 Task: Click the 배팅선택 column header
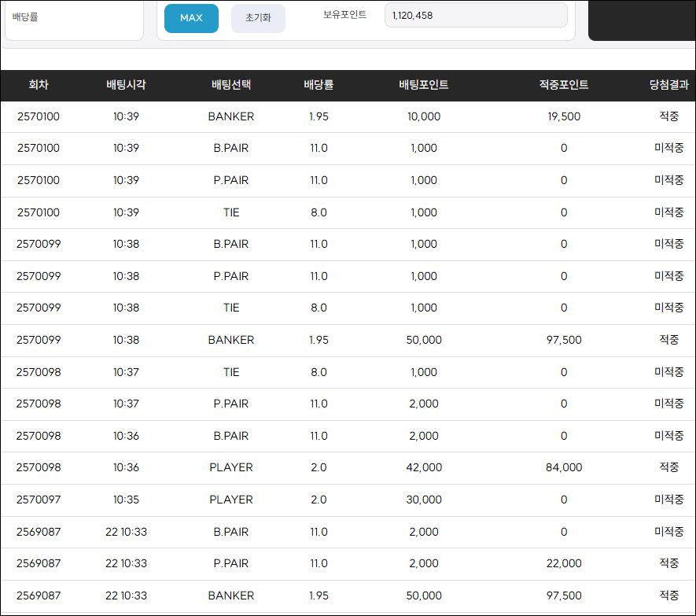pyautogui.click(x=231, y=85)
